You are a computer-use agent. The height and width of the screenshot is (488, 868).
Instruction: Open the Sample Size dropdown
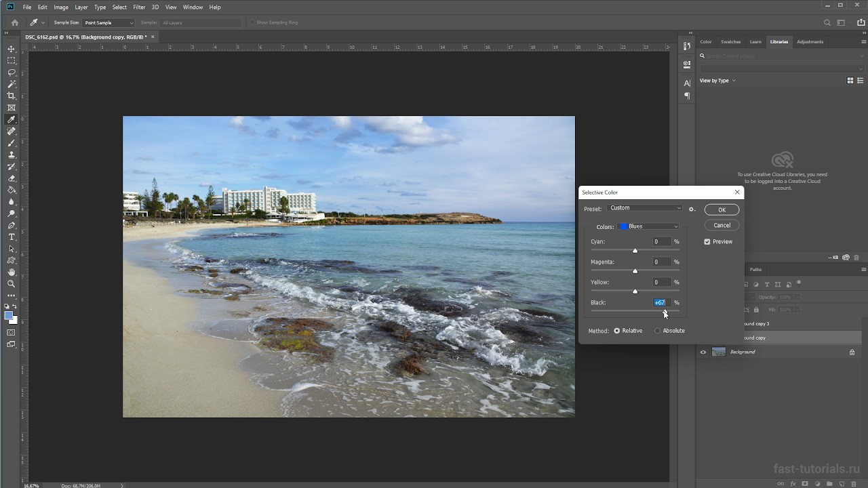[108, 23]
